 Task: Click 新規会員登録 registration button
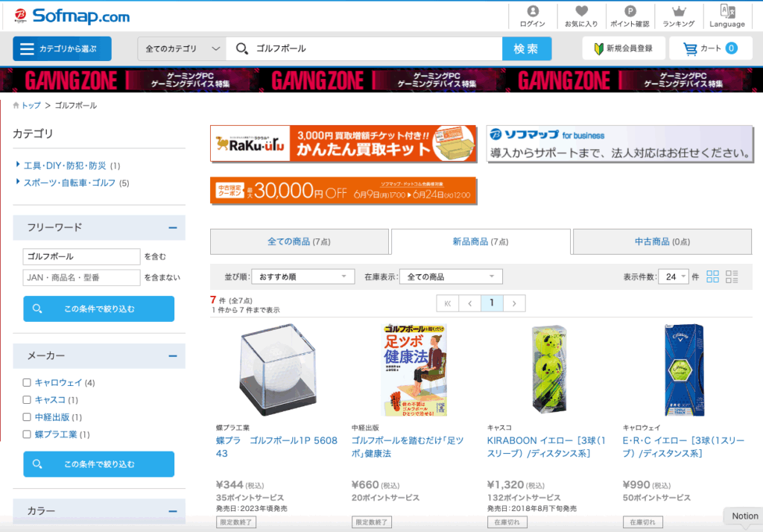[624, 48]
